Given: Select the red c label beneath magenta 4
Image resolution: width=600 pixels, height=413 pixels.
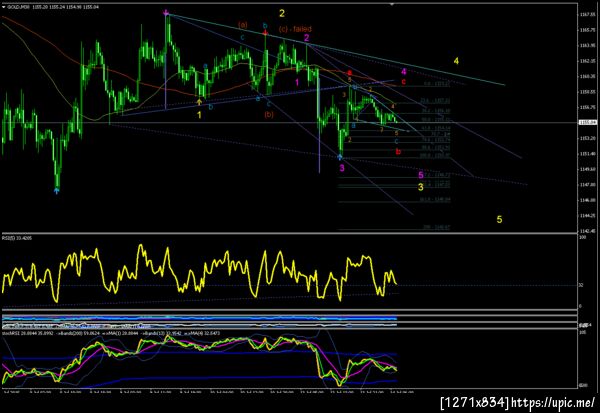Looking at the screenshot, I should tap(403, 82).
